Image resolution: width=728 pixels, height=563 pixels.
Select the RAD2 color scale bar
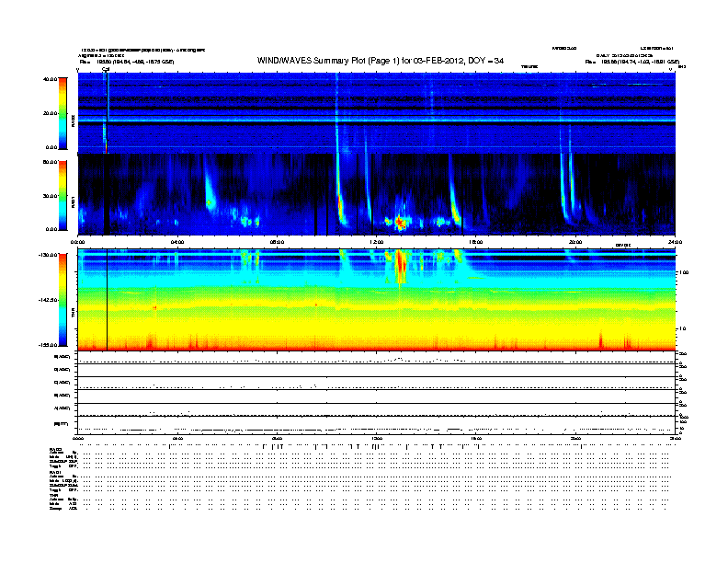(63, 113)
